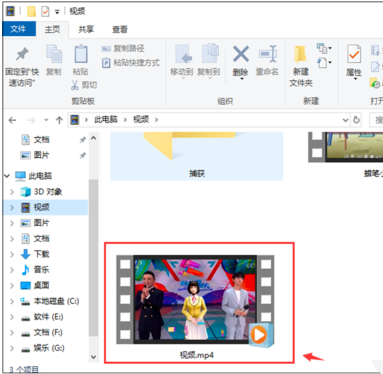Image resolution: width=383 pixels, height=374 pixels.
Task: Open 文档 (F:) drive
Action: pos(48,332)
